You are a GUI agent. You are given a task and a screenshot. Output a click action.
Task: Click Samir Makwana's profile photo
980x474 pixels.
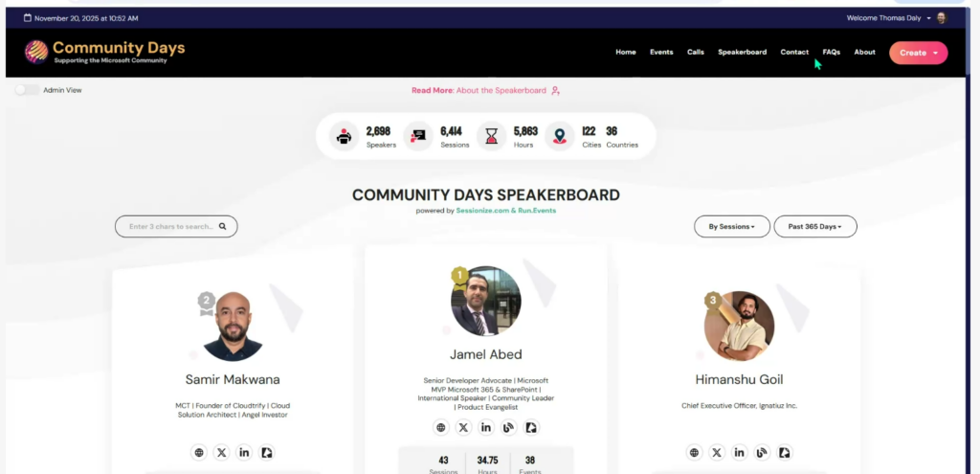(x=234, y=326)
